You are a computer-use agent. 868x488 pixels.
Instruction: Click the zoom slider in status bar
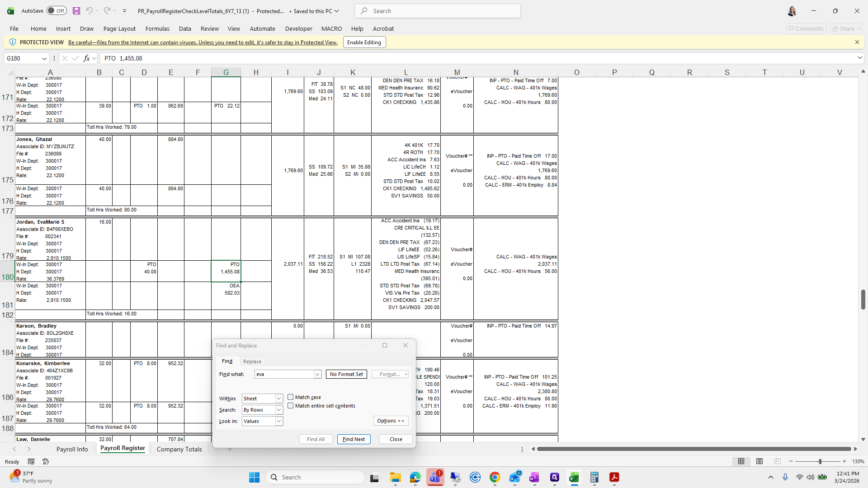(x=820, y=461)
